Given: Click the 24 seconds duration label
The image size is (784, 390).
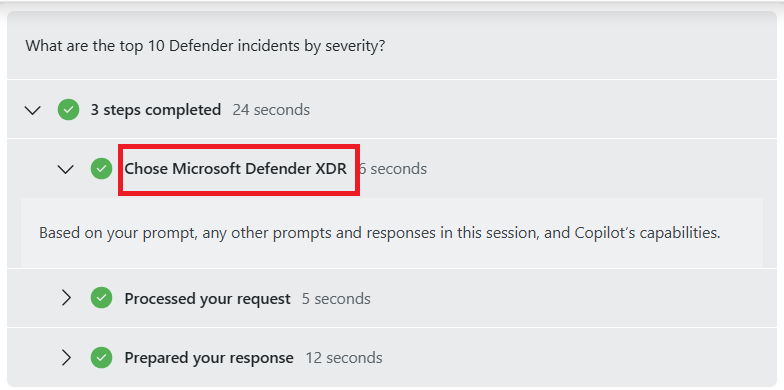Looking at the screenshot, I should [x=271, y=110].
